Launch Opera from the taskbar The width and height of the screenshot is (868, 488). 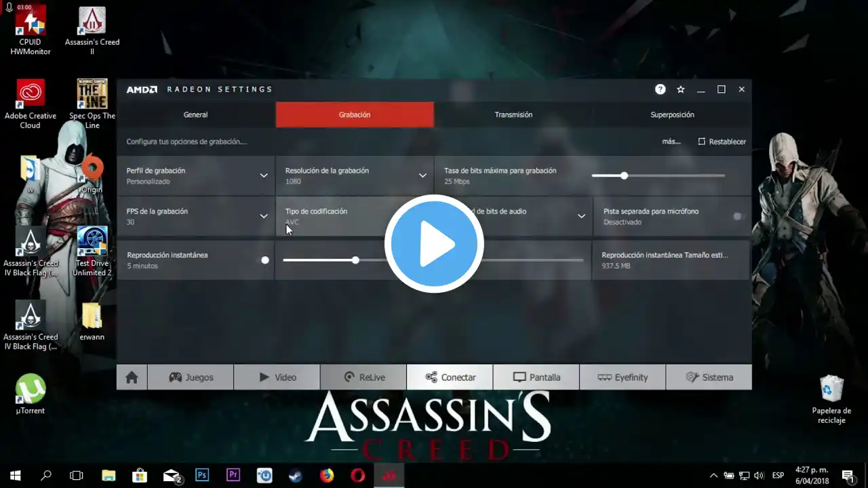click(358, 475)
